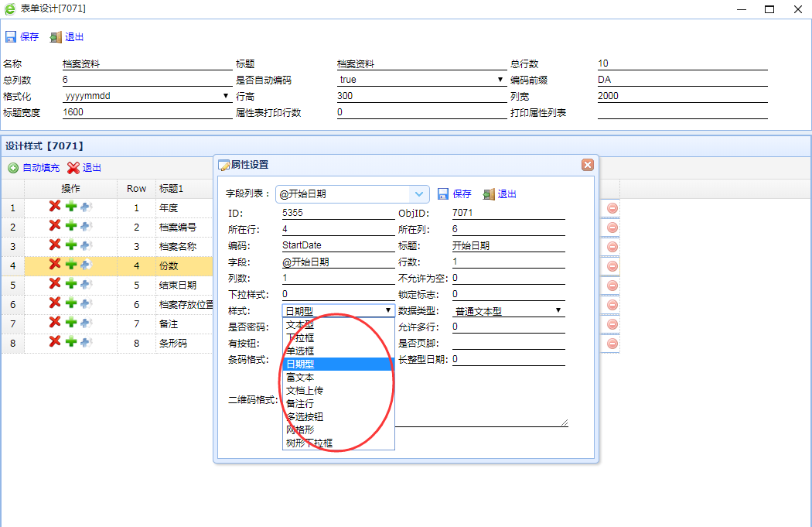Screen dimensions: 812x527
Task: Choose 文档上传 in the style list
Action: point(305,391)
